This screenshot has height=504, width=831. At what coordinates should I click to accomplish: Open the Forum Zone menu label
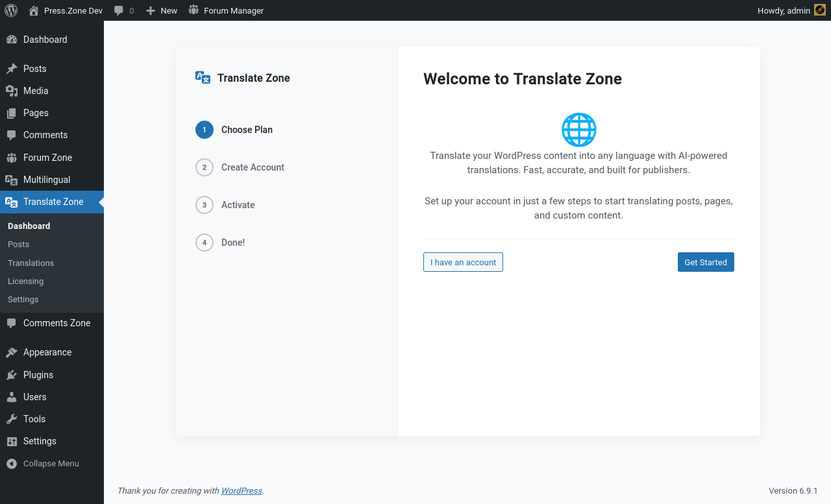click(47, 158)
